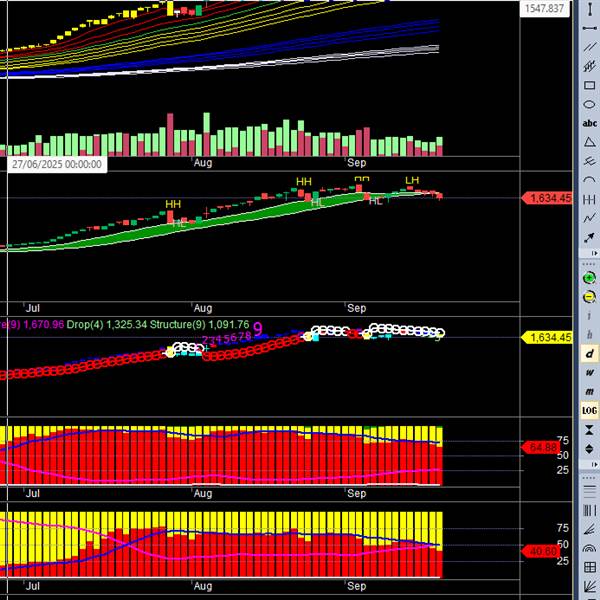Click the large magenta 9 count label

coord(258,329)
